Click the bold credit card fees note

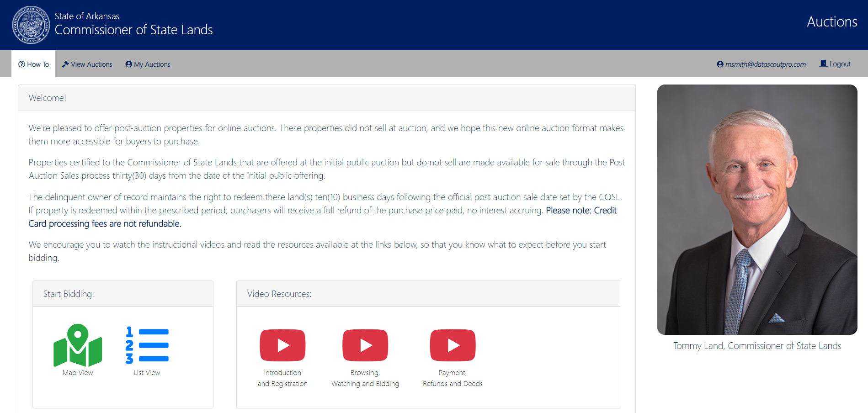pos(323,217)
